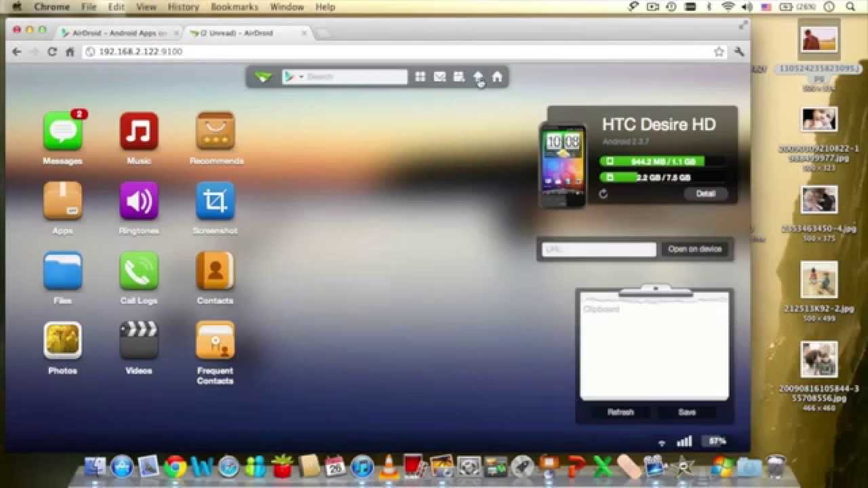Click the refresh arrow below phone image

(x=604, y=194)
